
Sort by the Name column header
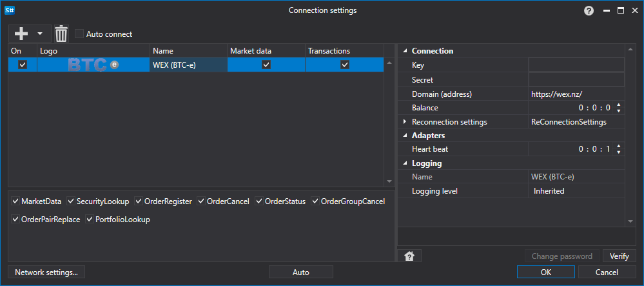(188, 51)
